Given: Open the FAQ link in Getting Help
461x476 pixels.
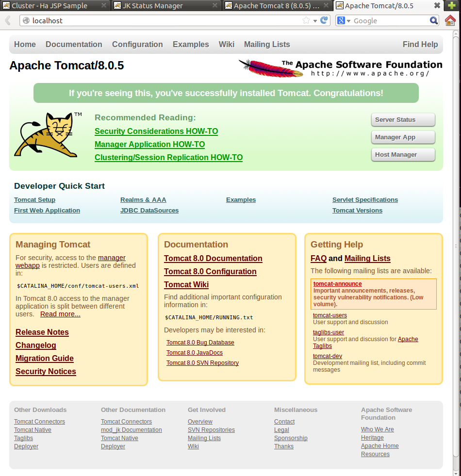Looking at the screenshot, I should pos(318,258).
